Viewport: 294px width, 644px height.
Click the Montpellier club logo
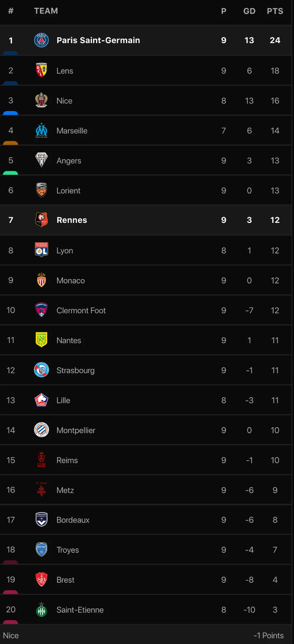pyautogui.click(x=41, y=430)
